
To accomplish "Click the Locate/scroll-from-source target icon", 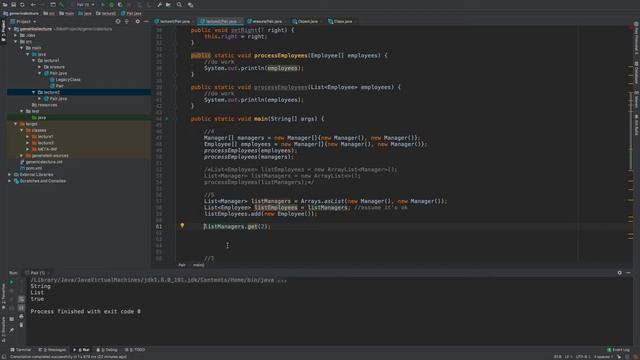I will click(118, 21).
